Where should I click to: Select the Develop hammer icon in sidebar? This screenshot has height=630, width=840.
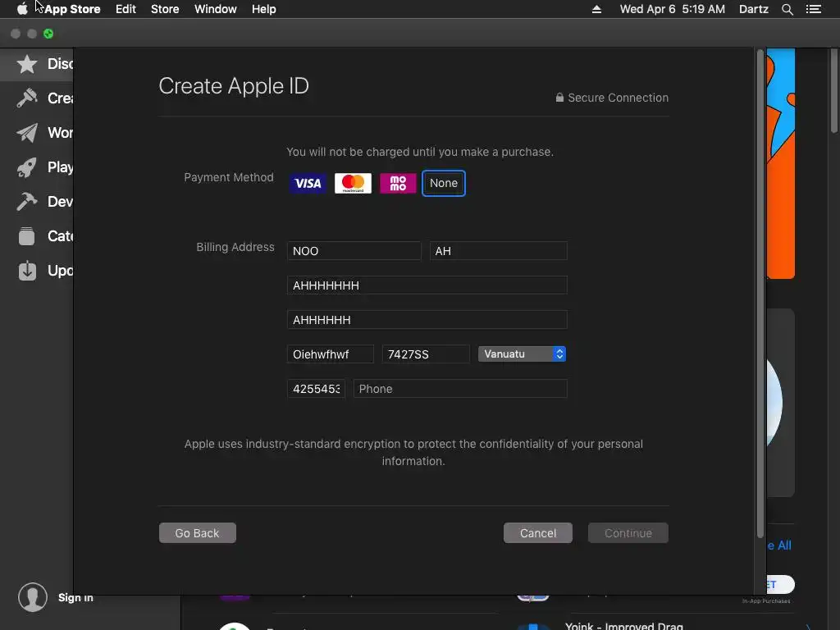[27, 202]
